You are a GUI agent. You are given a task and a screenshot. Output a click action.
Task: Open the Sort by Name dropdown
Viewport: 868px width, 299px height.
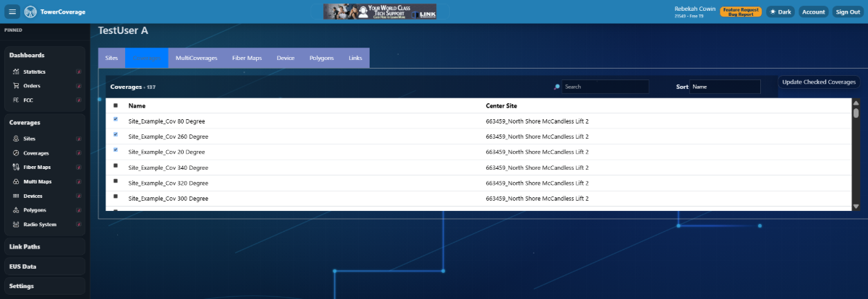click(725, 87)
